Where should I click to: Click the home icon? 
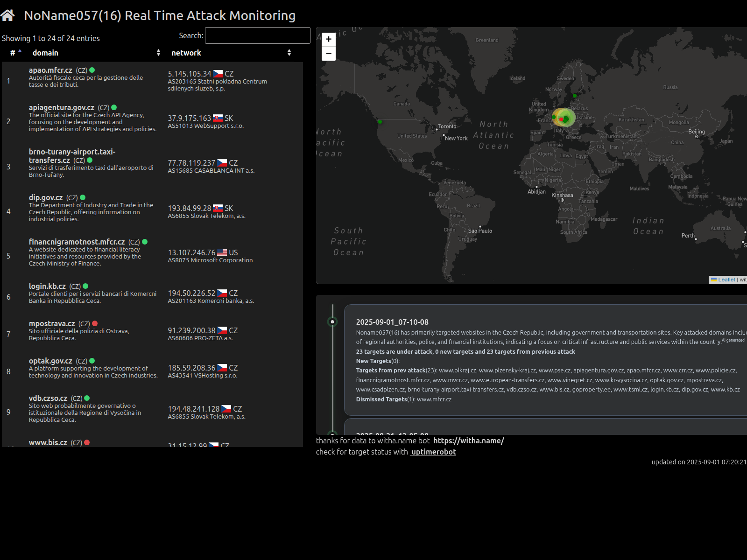point(7,15)
